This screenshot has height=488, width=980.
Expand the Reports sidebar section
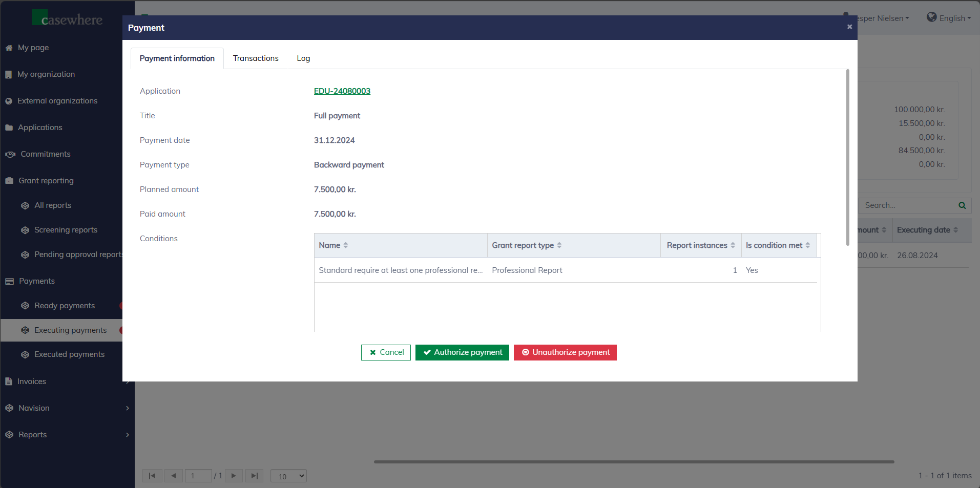[128, 435]
